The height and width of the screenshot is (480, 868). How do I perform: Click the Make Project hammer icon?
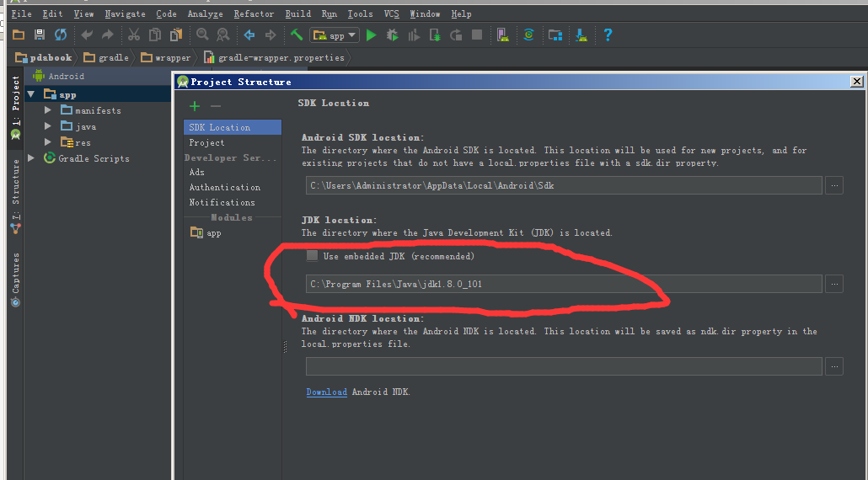pos(297,35)
